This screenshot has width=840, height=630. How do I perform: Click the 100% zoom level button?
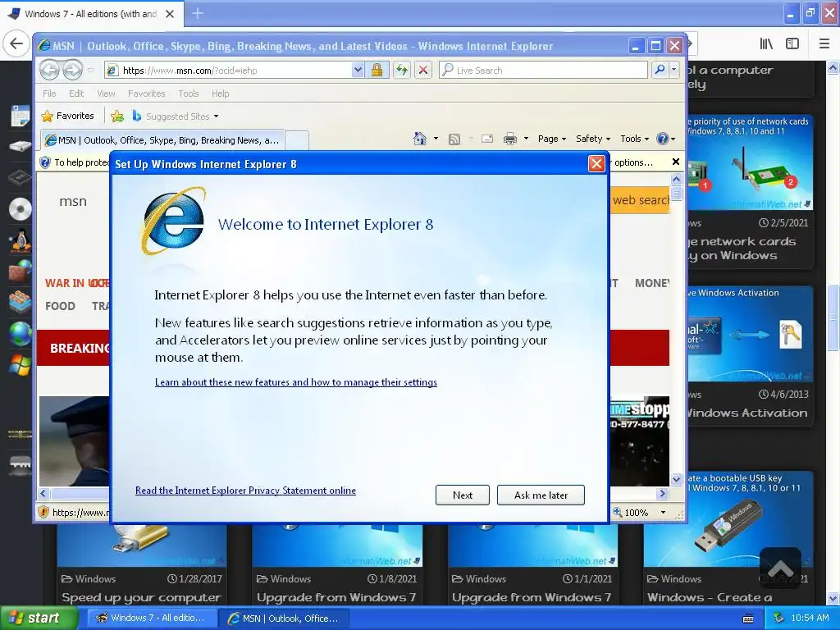631,513
